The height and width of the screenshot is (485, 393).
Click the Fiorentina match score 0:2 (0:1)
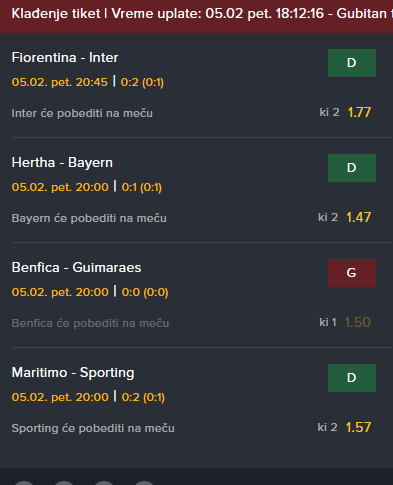coord(142,82)
